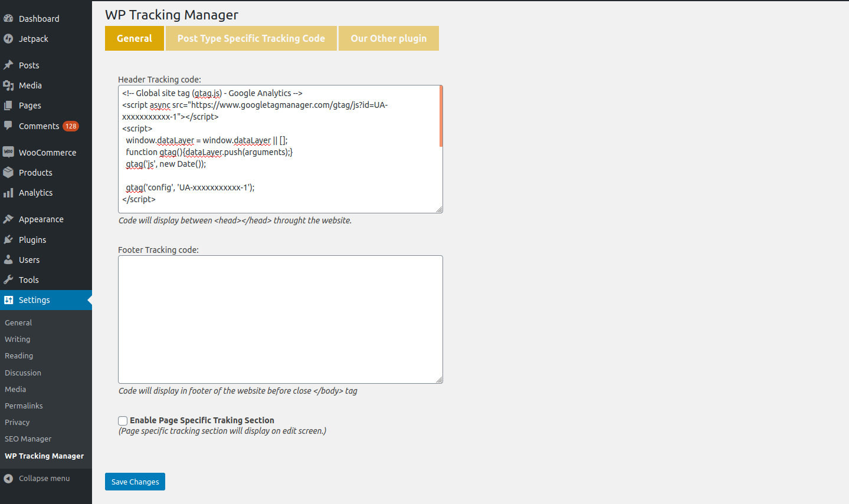Viewport: 849px width, 504px height.
Task: Click the Header textarea orange scrollbar thumb
Action: [x=441, y=117]
